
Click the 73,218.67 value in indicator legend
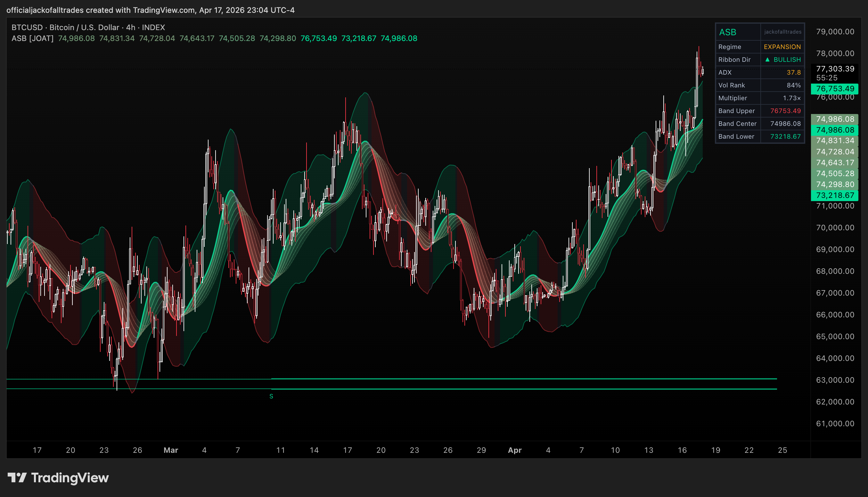coord(359,38)
